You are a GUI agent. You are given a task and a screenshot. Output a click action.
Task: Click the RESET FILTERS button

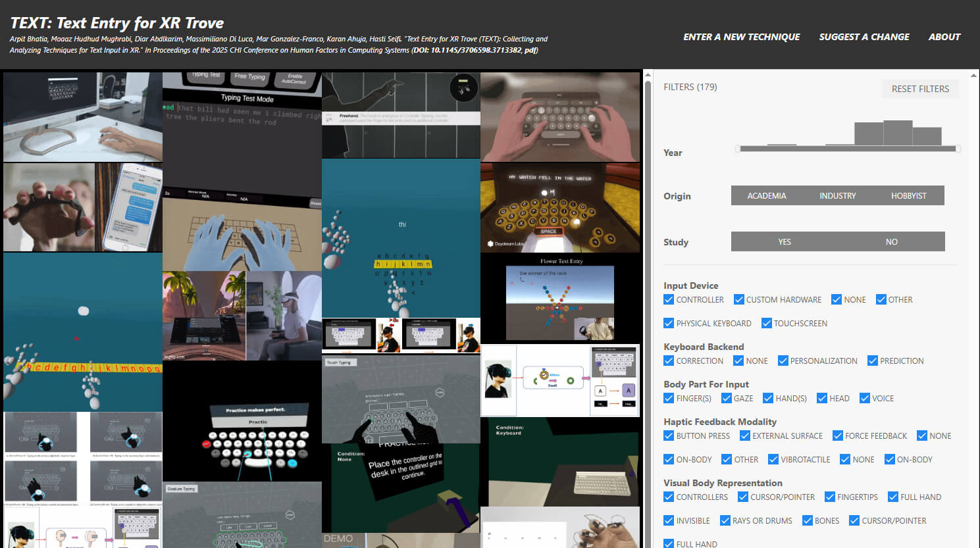click(x=920, y=89)
